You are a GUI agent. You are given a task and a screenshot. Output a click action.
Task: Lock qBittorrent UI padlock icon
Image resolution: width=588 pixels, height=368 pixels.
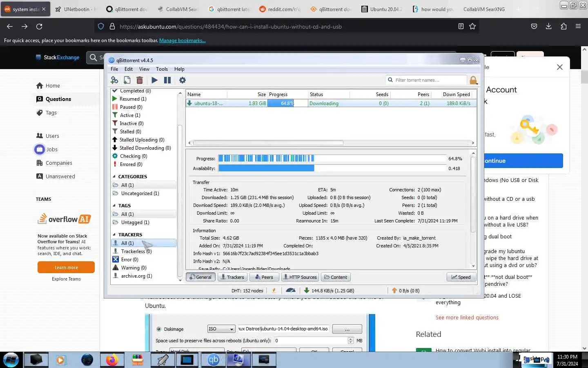pos(473,80)
